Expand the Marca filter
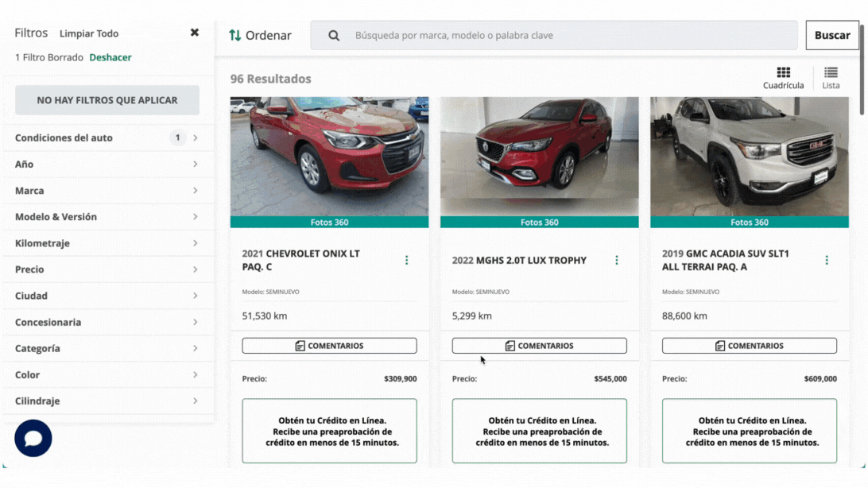 [107, 190]
